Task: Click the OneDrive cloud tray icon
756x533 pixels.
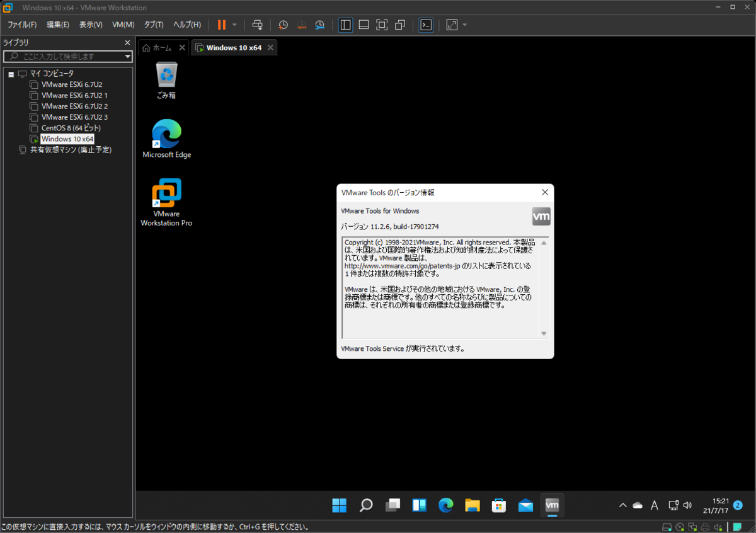Action: [x=638, y=505]
